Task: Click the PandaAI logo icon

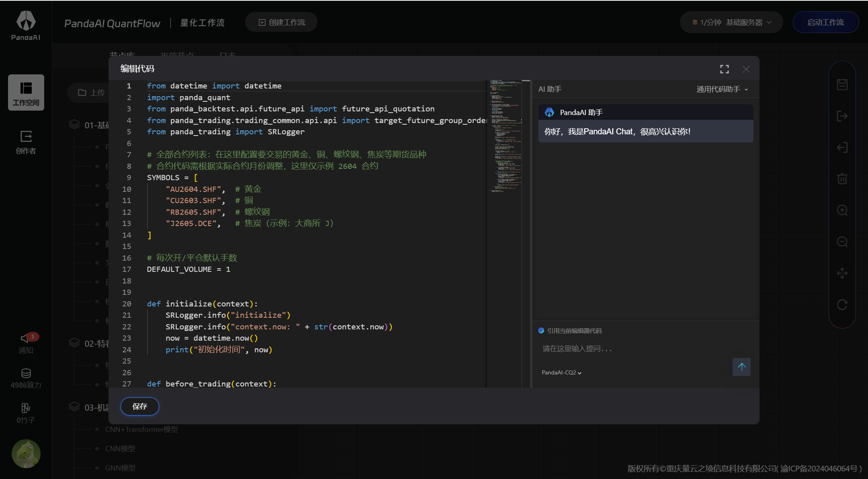Action: (x=26, y=25)
